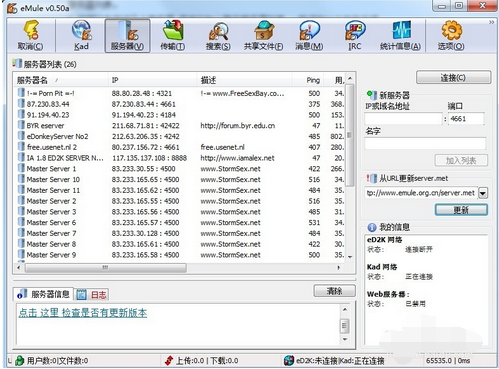Click the log panel scroll down arrow

click(345, 339)
